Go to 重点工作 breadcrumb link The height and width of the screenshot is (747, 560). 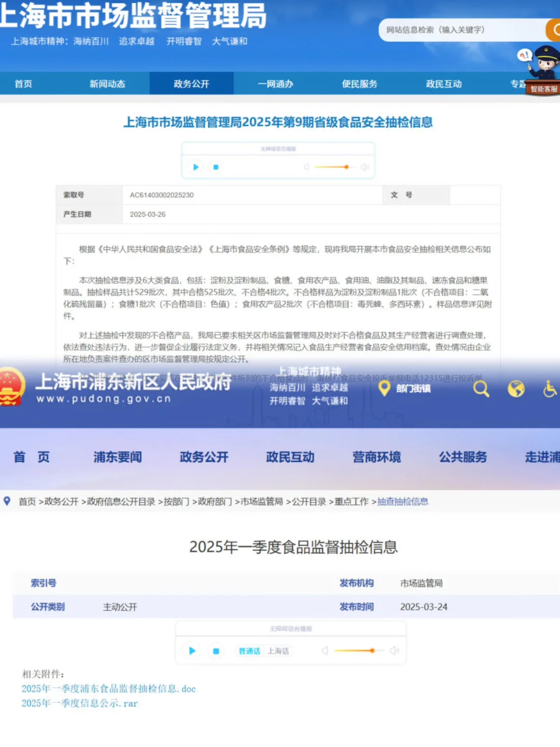pos(352,502)
